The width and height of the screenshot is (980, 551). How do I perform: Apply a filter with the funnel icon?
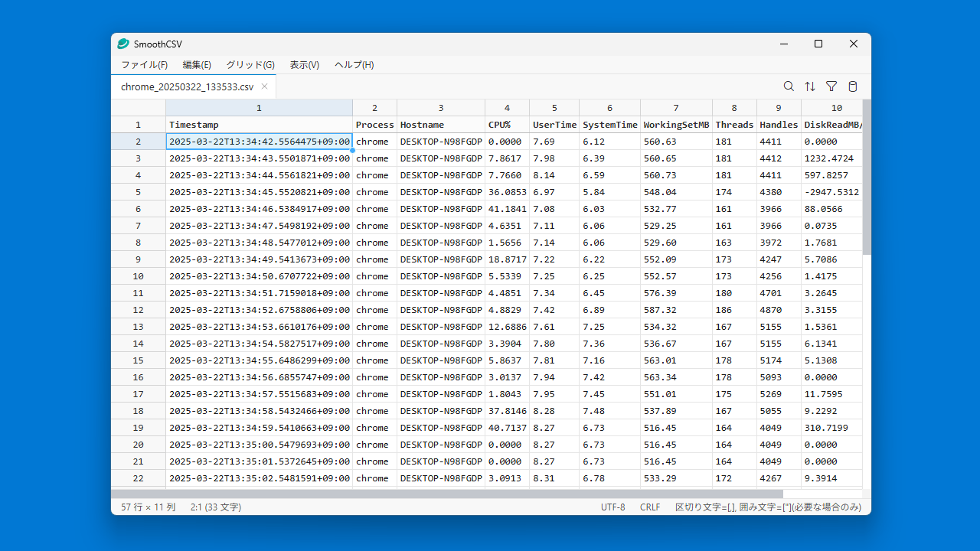(831, 86)
